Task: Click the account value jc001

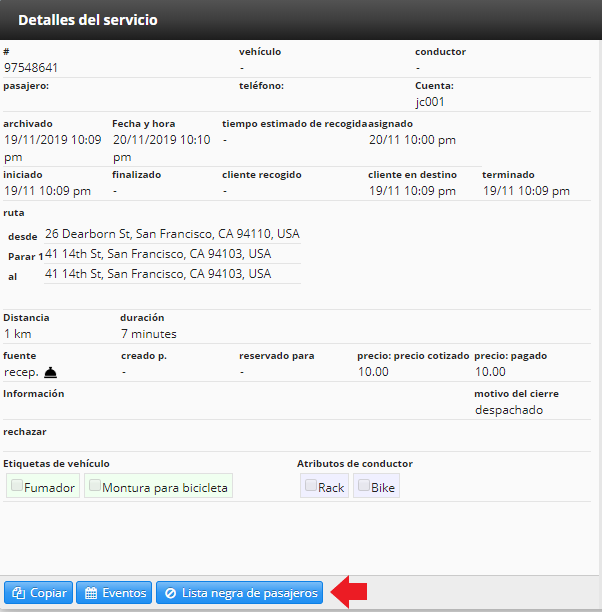Action: (430, 102)
